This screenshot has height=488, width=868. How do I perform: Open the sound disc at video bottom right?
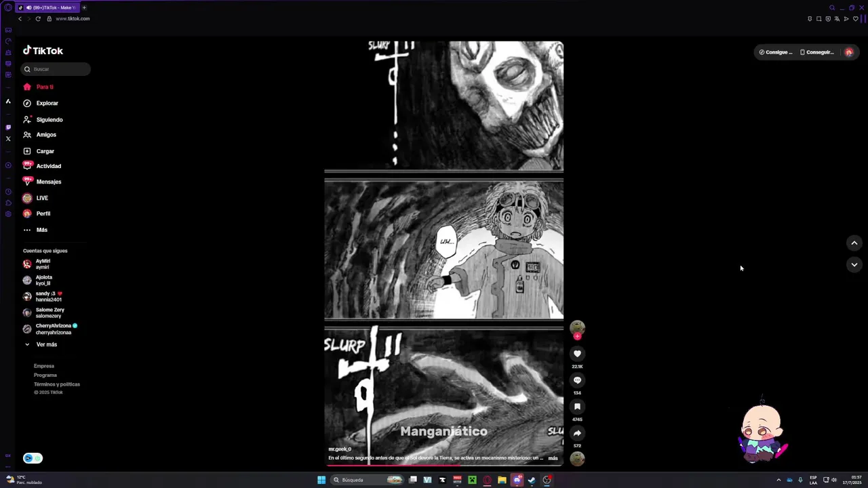pos(577,459)
